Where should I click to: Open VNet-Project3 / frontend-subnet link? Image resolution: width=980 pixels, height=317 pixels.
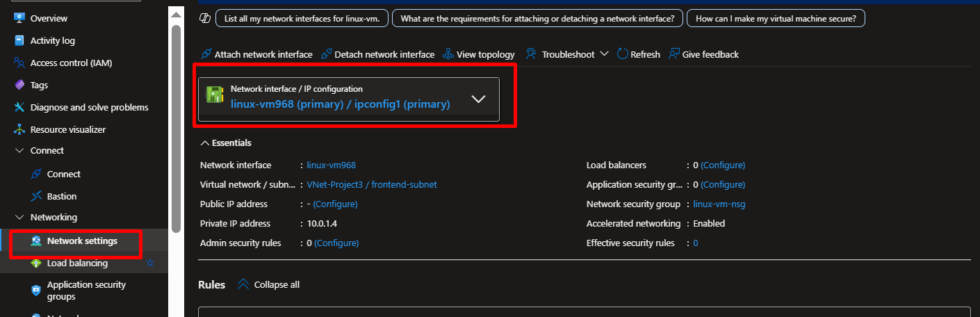click(x=371, y=185)
